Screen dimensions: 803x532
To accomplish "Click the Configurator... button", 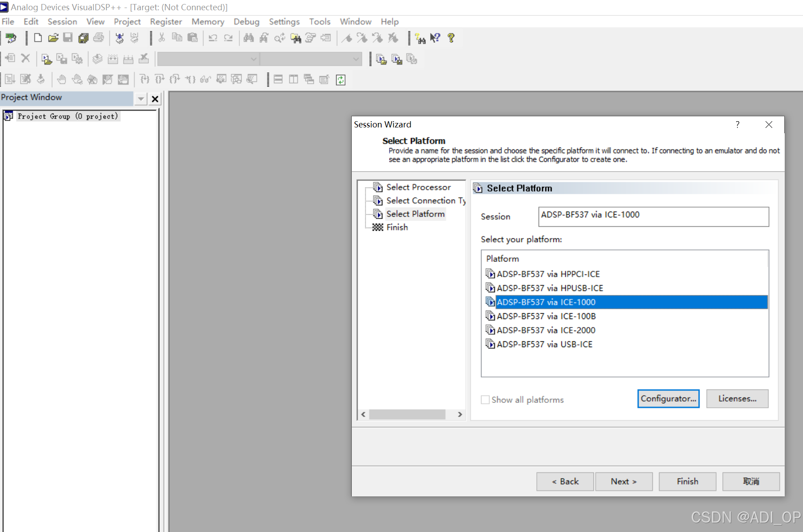I will (x=668, y=399).
